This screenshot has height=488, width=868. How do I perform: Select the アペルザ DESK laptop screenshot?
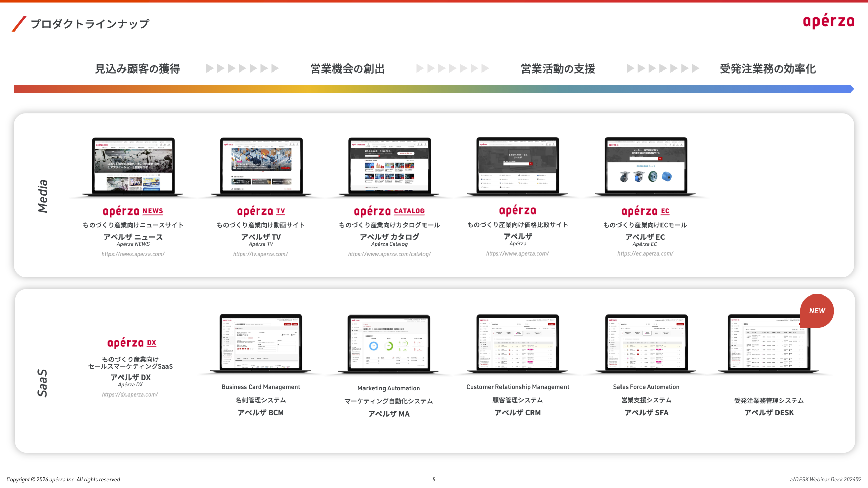(768, 344)
